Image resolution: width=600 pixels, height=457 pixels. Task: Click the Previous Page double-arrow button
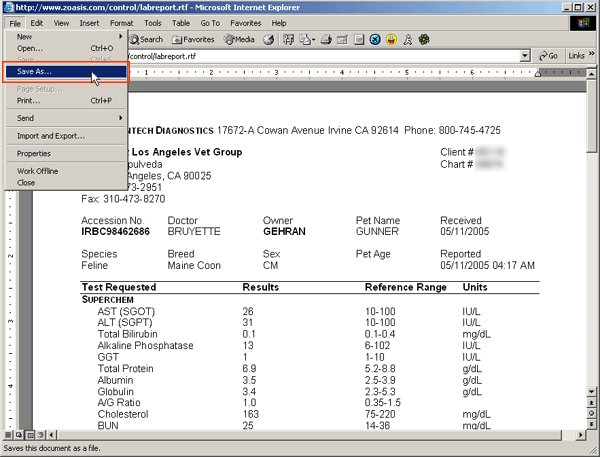click(591, 403)
